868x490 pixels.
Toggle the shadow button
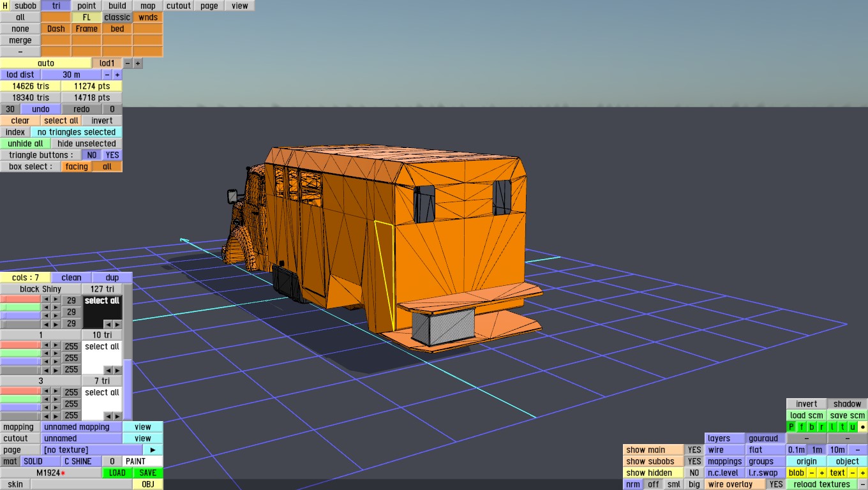[848, 404]
